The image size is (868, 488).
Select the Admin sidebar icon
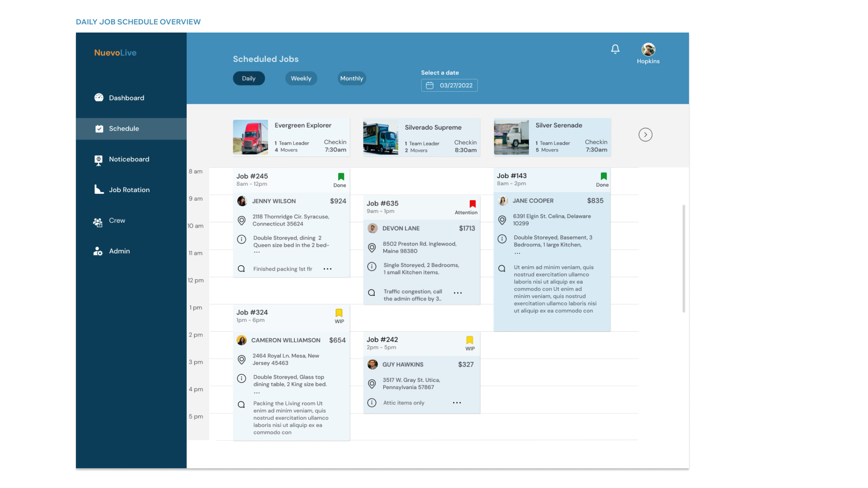tap(98, 251)
